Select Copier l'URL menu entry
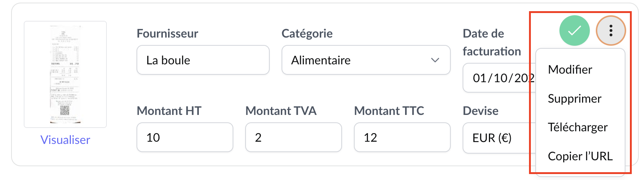 coord(580,156)
